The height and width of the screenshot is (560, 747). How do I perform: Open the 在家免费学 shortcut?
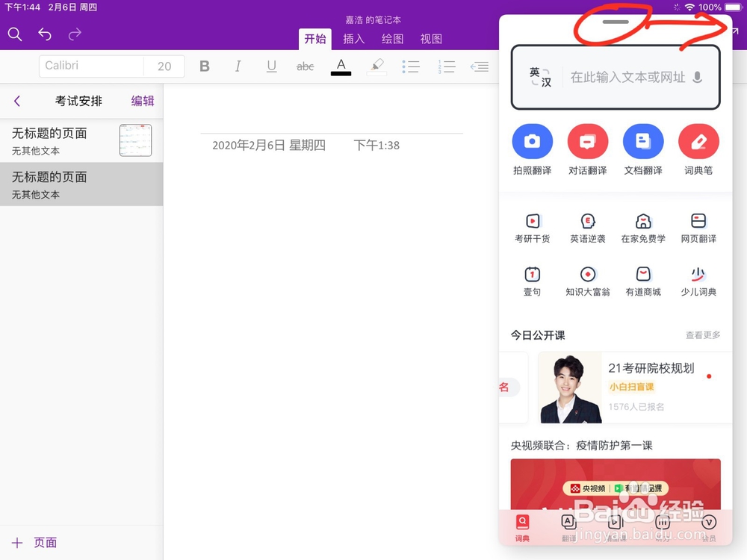(x=643, y=228)
